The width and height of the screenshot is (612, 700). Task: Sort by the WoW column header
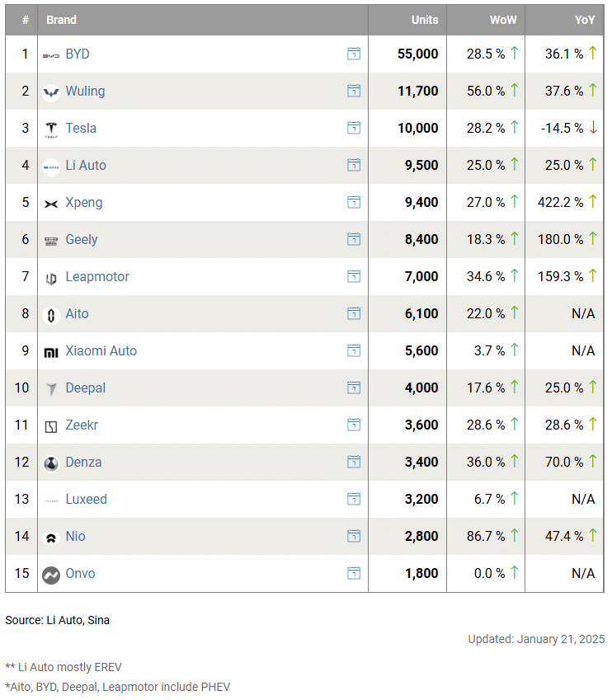click(x=503, y=20)
